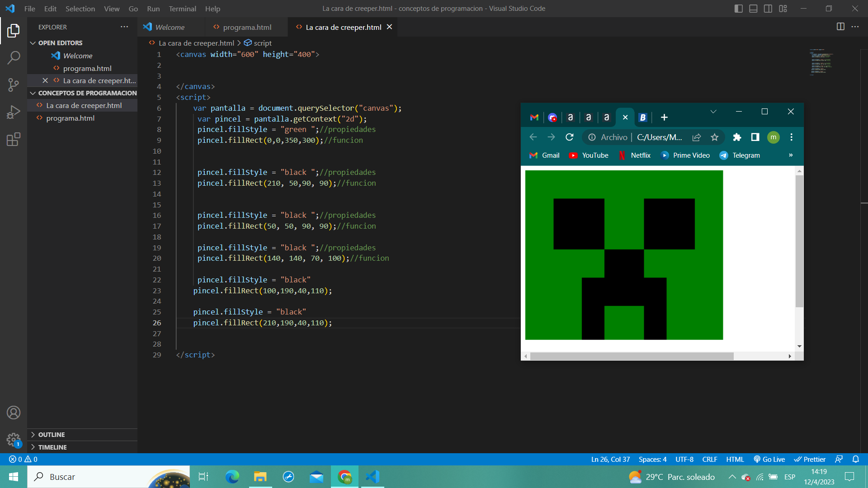Open the Accounts menu in activity bar

pos(14,413)
